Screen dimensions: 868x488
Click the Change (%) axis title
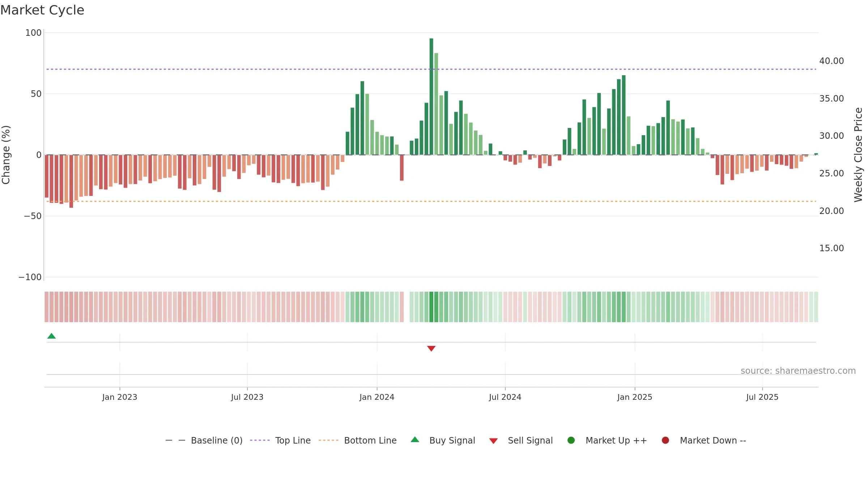pyautogui.click(x=6, y=155)
